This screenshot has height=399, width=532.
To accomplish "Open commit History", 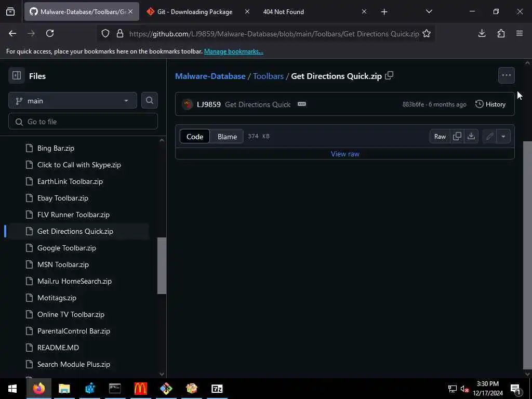I will [x=490, y=104].
